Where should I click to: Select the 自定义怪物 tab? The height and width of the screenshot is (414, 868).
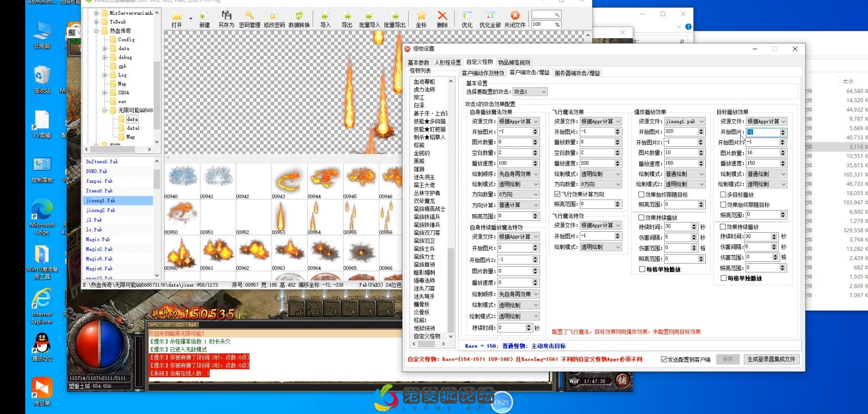coord(480,62)
